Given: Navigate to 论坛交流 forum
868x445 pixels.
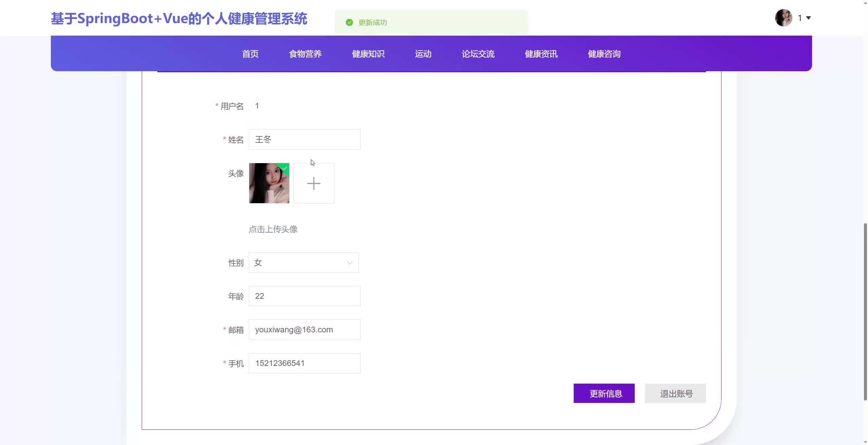Looking at the screenshot, I should (x=478, y=54).
